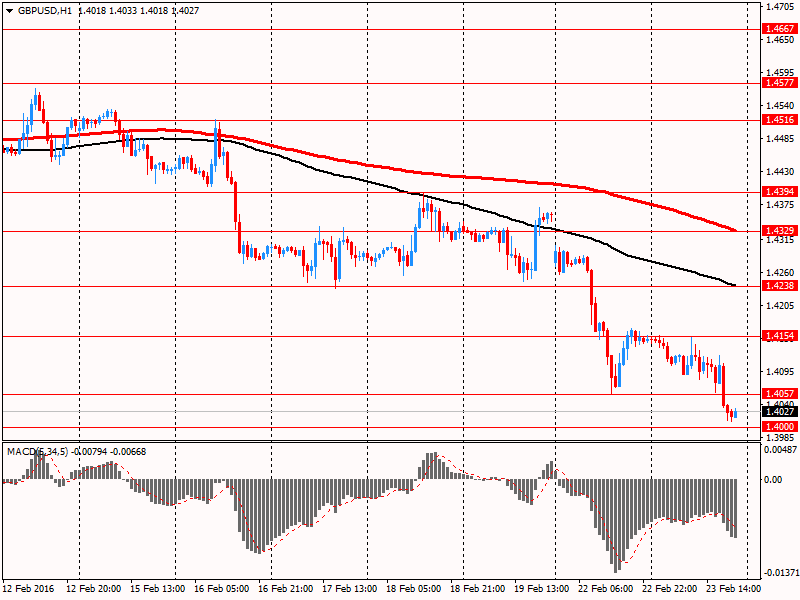Click the 1.4000 red price level label
The height and width of the screenshot is (600, 800).
[x=780, y=427]
